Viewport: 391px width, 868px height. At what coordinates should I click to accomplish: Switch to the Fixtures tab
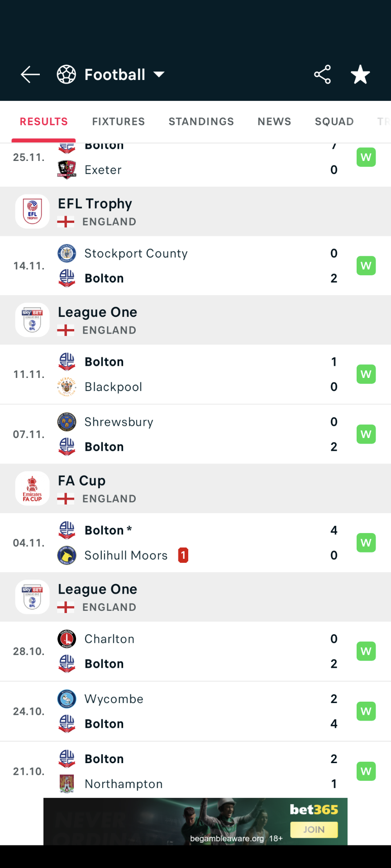(x=119, y=122)
